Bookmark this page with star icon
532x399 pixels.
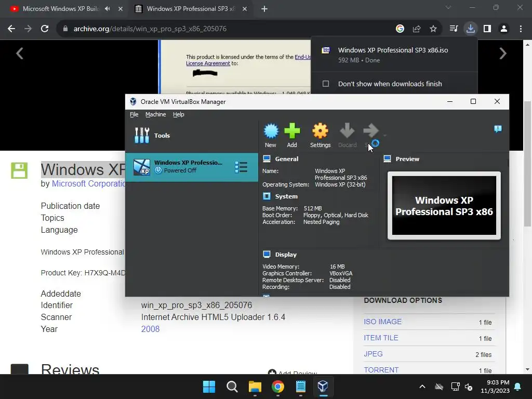pos(433,29)
